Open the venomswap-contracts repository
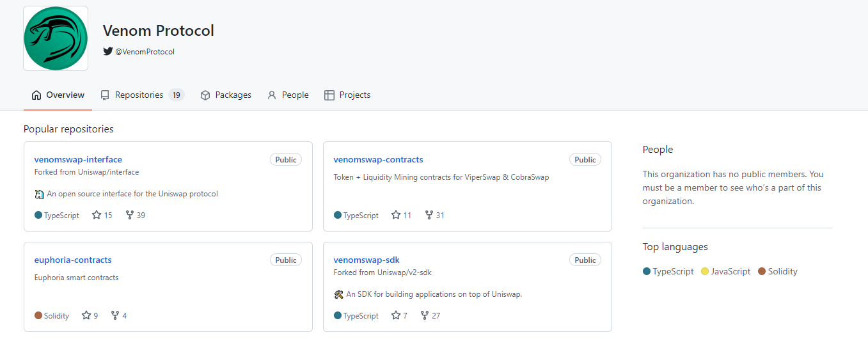This screenshot has width=868, height=339. coord(378,159)
